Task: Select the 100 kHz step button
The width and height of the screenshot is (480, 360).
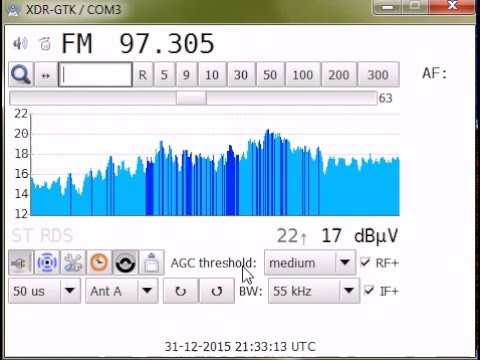Action: 302,75
